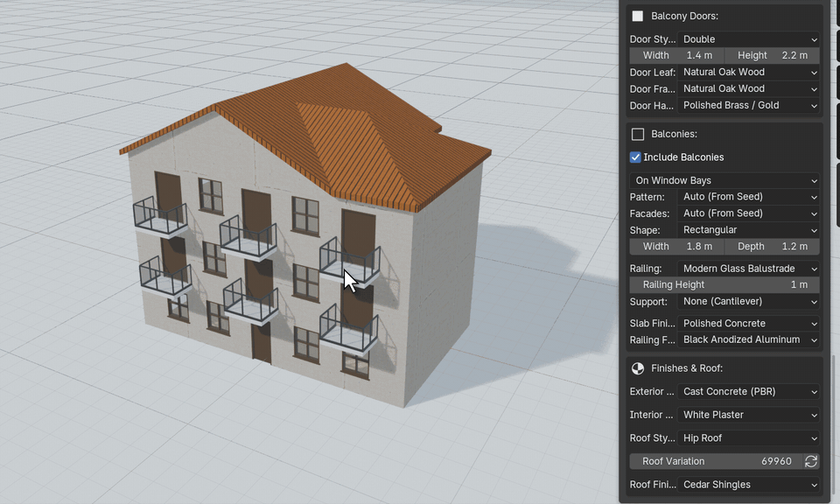Open the Roof Style Hip Roof dropdown
The height and width of the screenshot is (504, 840).
[x=748, y=438]
